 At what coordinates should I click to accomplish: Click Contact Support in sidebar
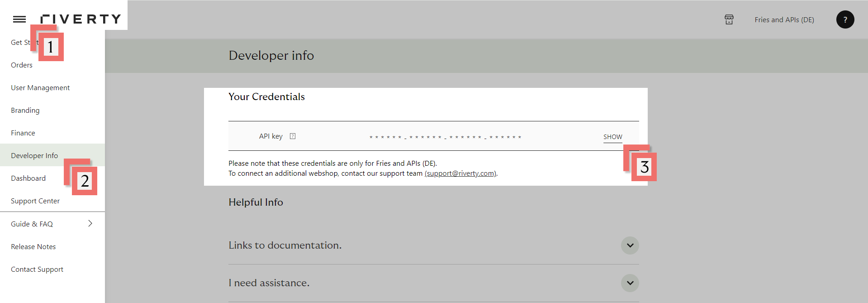pos(37,269)
